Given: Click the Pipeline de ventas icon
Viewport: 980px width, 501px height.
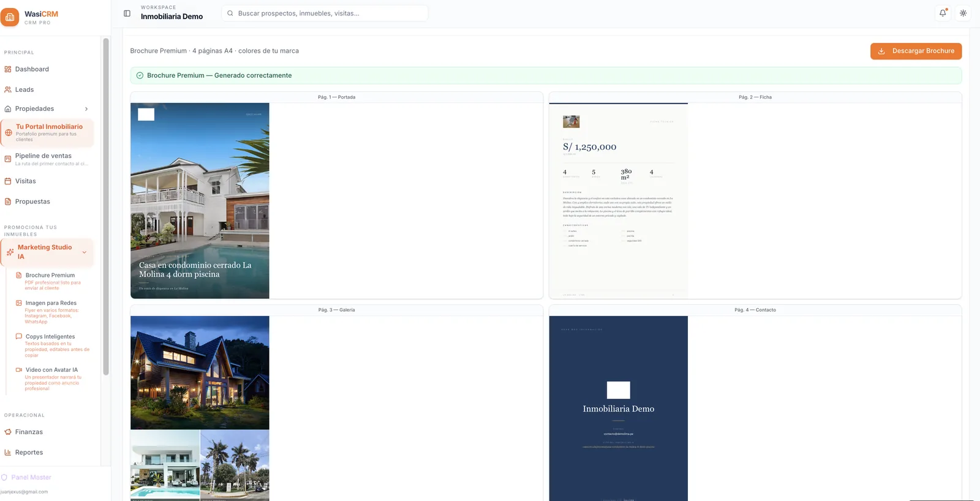Looking at the screenshot, I should (x=8, y=159).
